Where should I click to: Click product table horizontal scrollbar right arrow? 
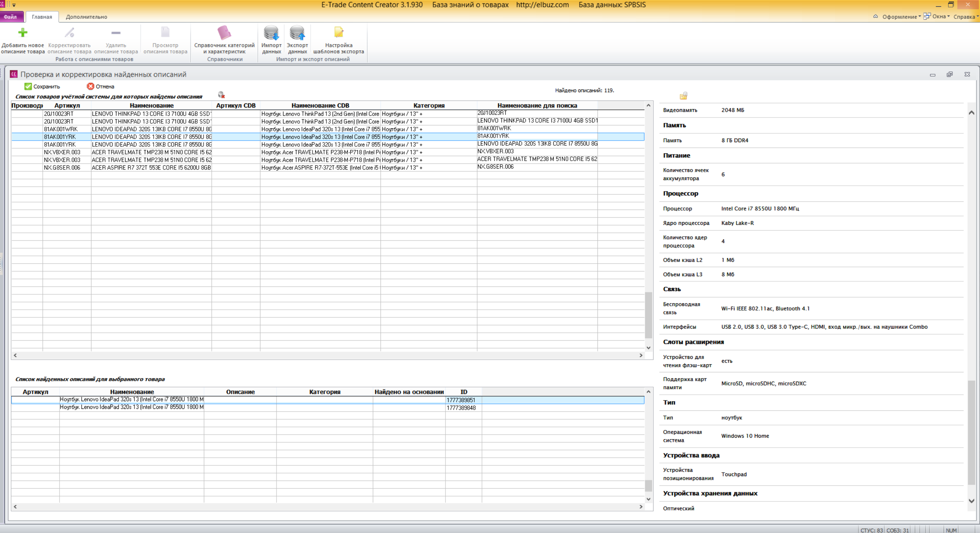tap(641, 355)
